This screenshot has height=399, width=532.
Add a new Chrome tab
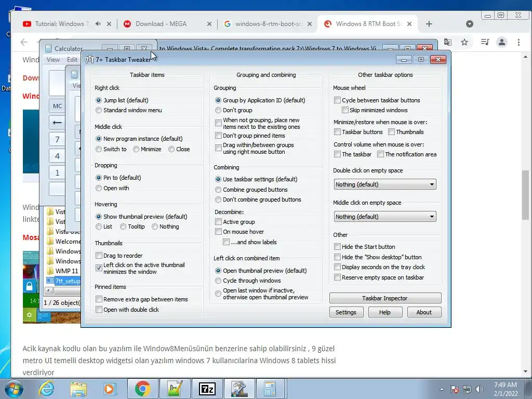(x=429, y=24)
